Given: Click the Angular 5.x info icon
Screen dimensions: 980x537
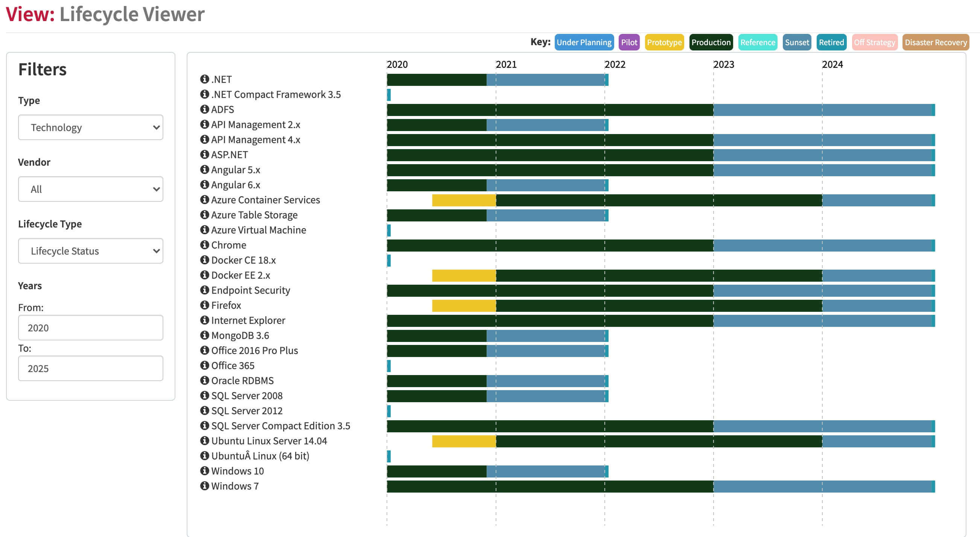Looking at the screenshot, I should [x=205, y=169].
